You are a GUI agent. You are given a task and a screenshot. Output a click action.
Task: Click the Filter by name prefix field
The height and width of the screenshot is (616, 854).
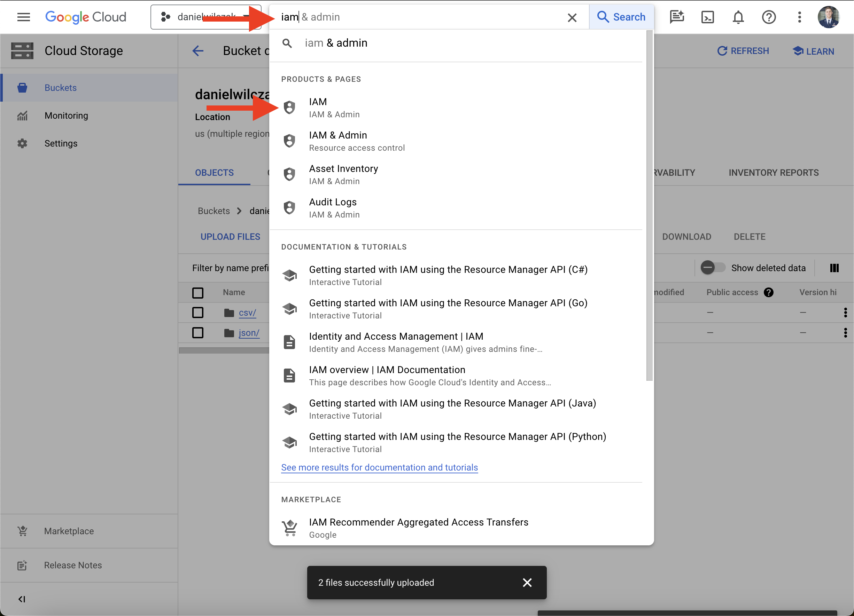point(231,268)
